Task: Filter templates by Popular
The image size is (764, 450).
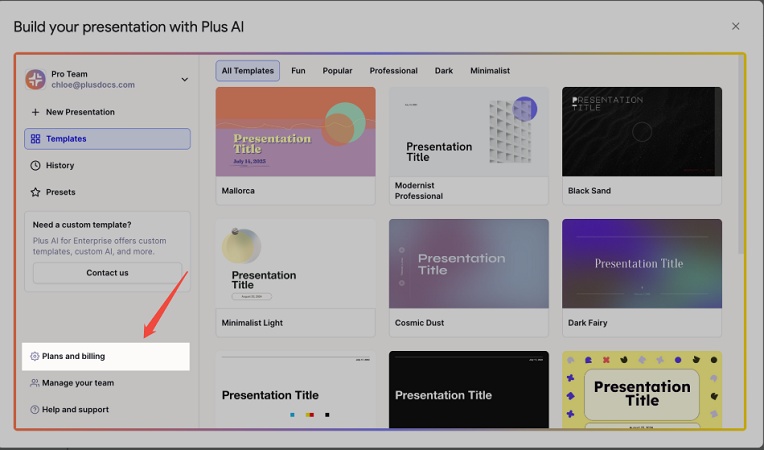Action: coord(337,71)
